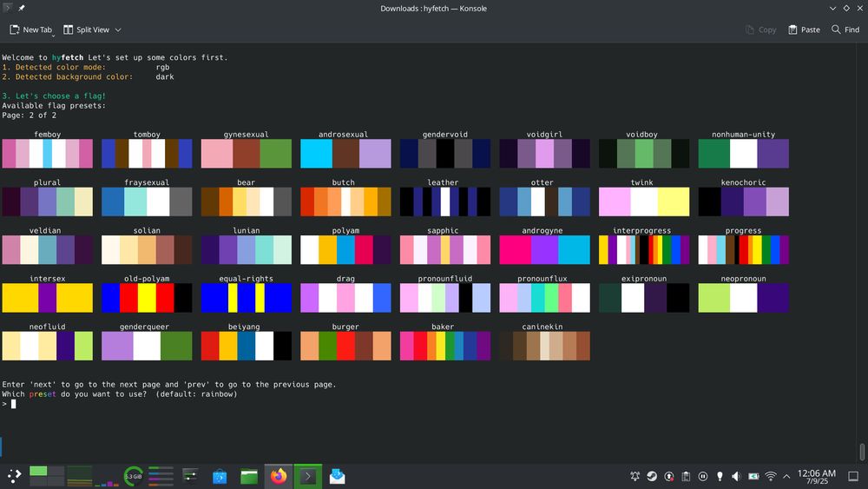
Task: Click the 'tomboy' preset label
Action: 147,134
